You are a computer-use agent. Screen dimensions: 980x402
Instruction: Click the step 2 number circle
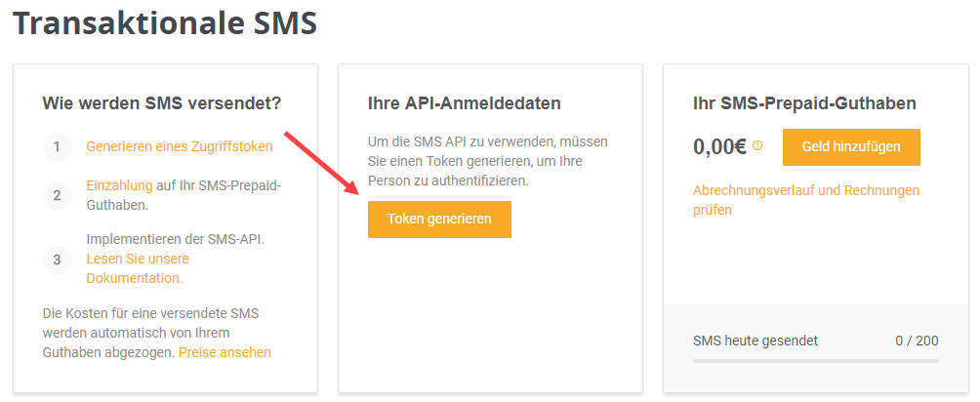tap(58, 195)
